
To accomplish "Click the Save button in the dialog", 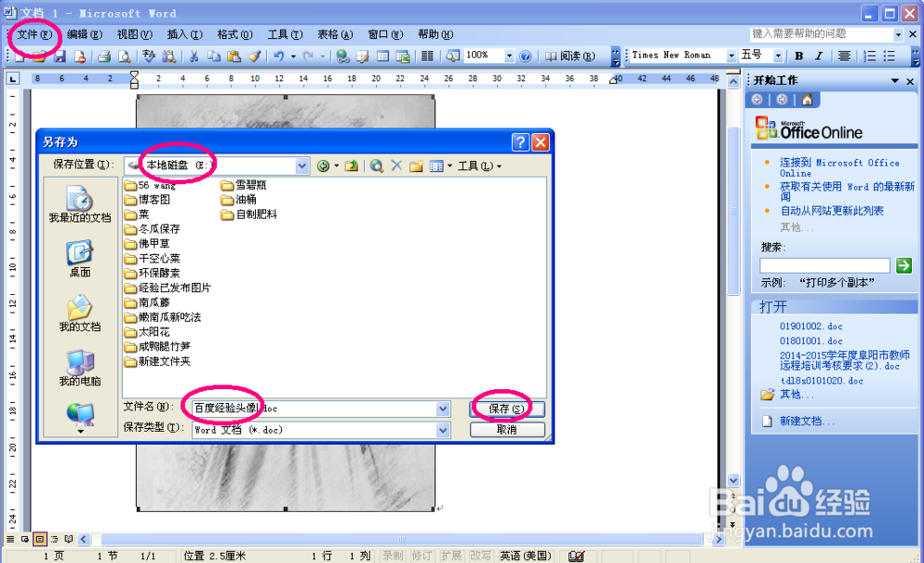I will click(x=506, y=409).
